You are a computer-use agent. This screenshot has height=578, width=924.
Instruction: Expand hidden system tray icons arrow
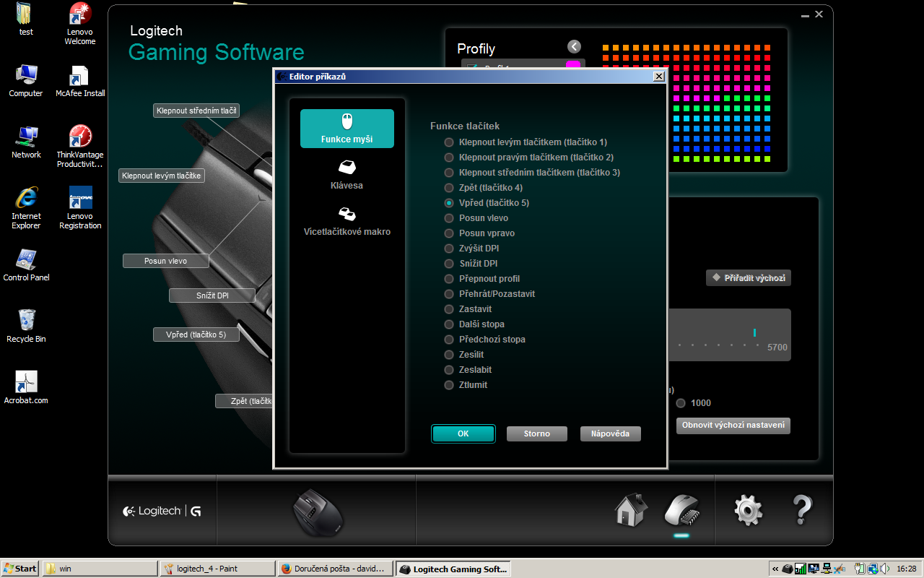(x=775, y=569)
